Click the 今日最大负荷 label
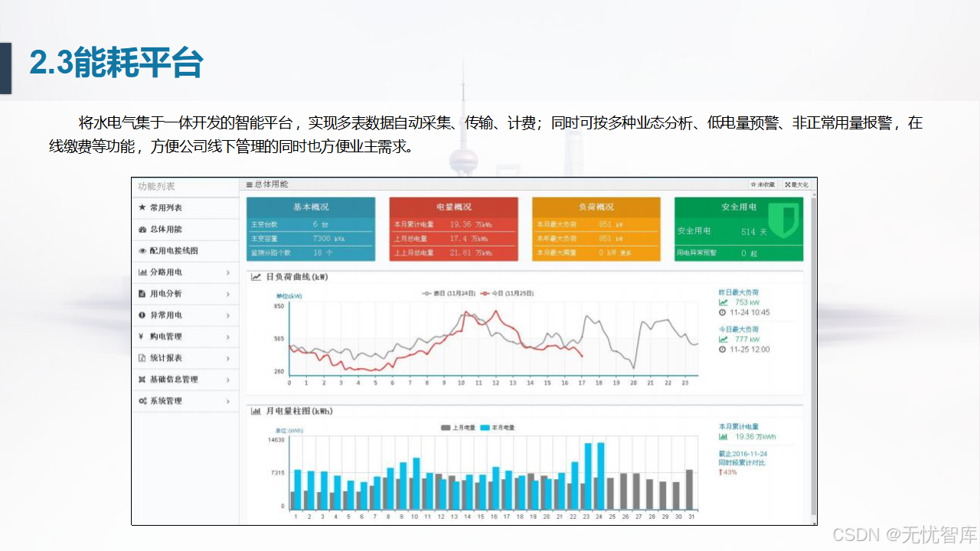Screen dimensions: 980x551 point(739,329)
